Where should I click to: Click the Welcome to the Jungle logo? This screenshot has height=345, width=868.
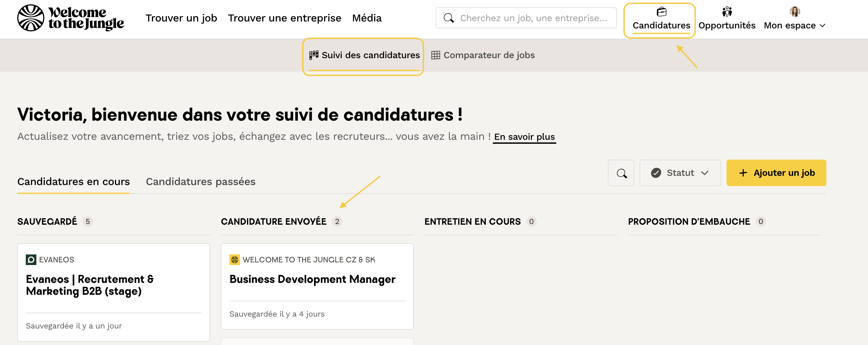click(71, 18)
